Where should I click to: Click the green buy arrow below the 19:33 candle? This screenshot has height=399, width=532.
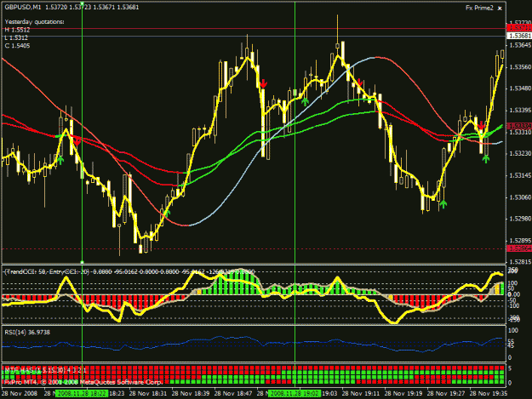(x=486, y=158)
